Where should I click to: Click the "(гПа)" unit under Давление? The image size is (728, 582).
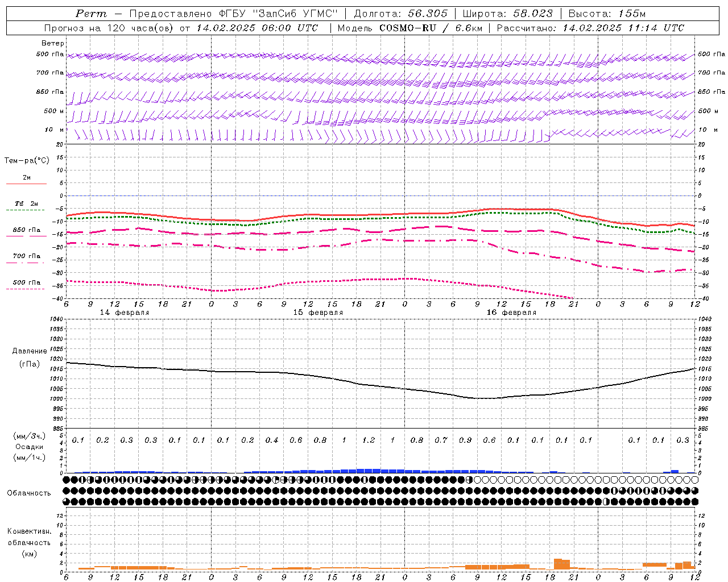30,364
